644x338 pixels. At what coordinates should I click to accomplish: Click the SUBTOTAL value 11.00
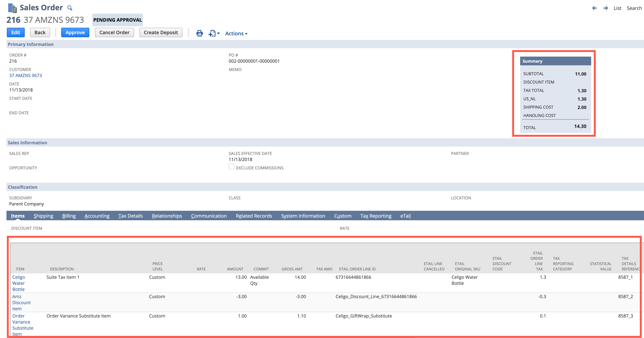(581, 74)
